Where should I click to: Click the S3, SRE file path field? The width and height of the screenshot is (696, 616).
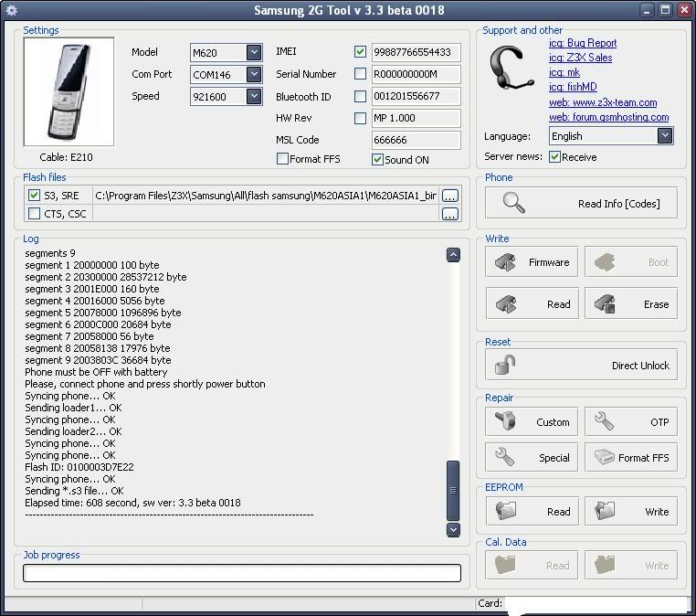(x=266, y=196)
